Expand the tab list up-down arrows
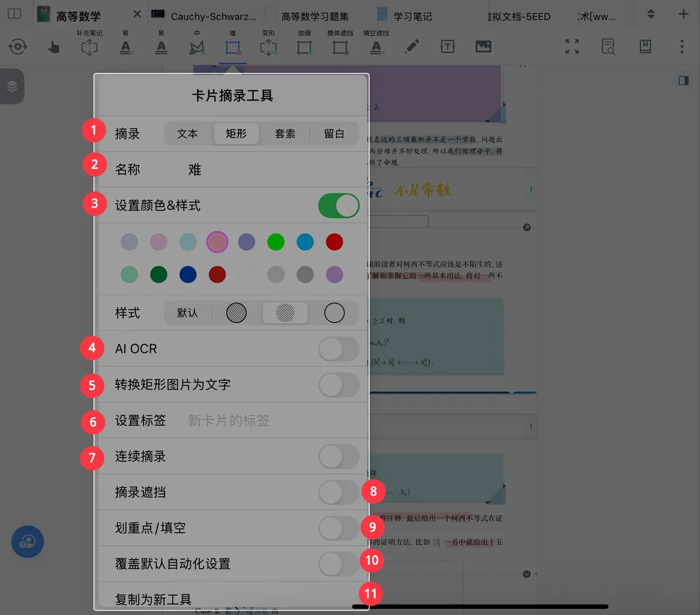Screen dimensions: 700x615 click(x=651, y=14)
